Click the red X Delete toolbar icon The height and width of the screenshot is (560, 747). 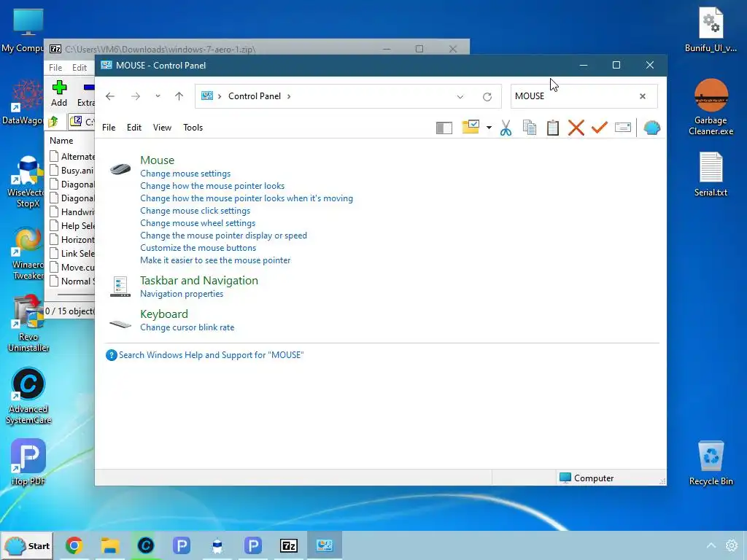coord(576,128)
